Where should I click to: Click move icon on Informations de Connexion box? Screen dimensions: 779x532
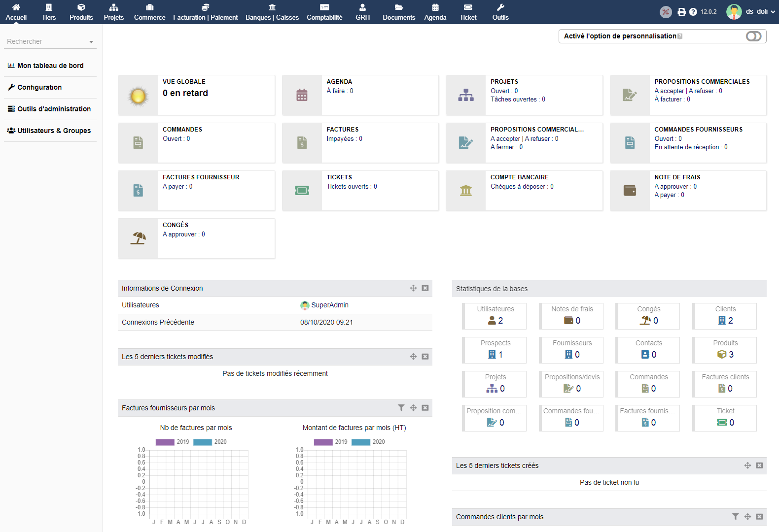click(x=413, y=288)
